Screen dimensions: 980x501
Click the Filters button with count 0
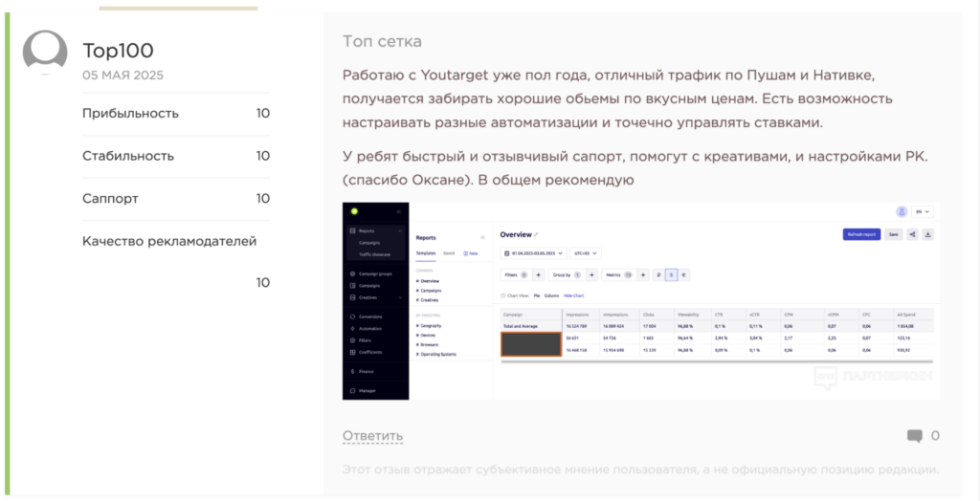point(515,274)
